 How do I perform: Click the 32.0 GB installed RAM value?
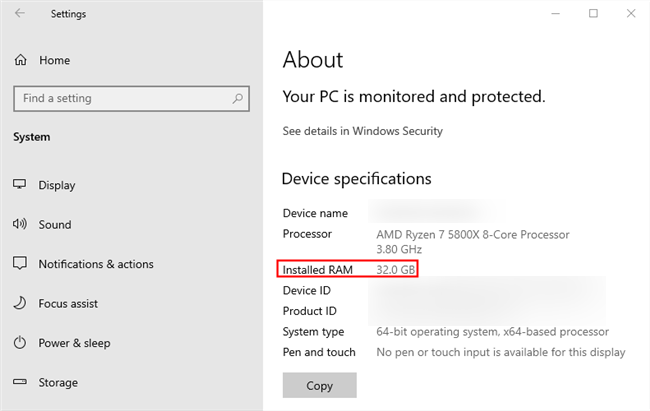(396, 270)
